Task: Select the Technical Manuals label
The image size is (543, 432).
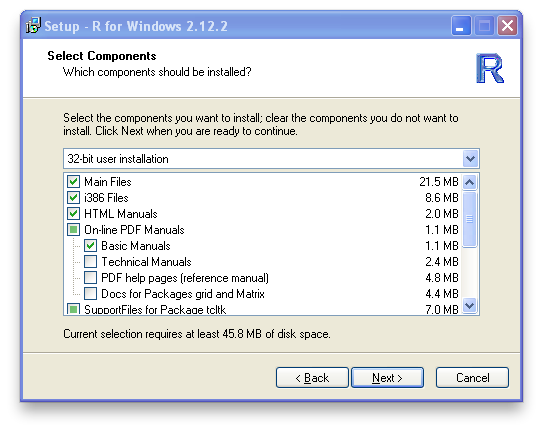Action: pos(146,262)
